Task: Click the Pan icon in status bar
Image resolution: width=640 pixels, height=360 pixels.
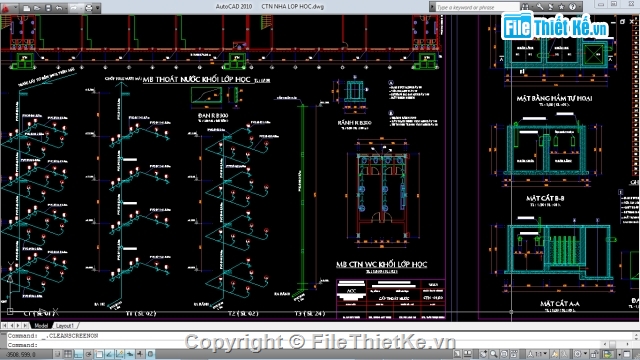Action: click(483, 354)
